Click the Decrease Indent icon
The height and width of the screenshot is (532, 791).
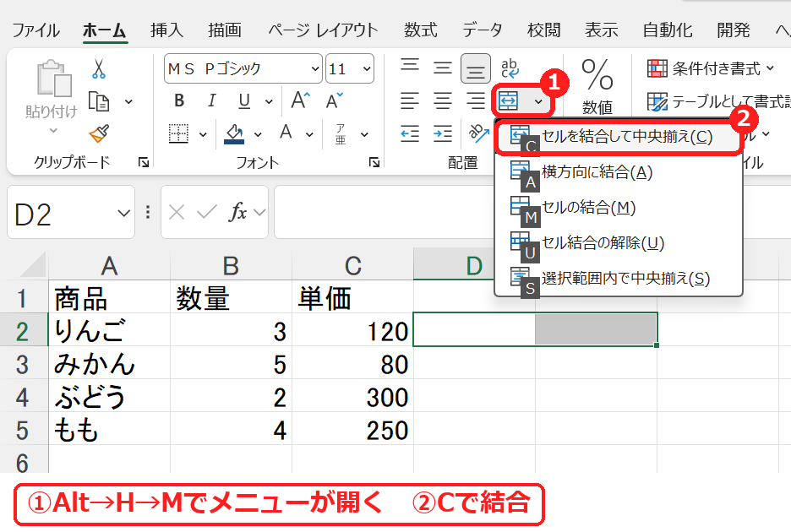coord(410,134)
